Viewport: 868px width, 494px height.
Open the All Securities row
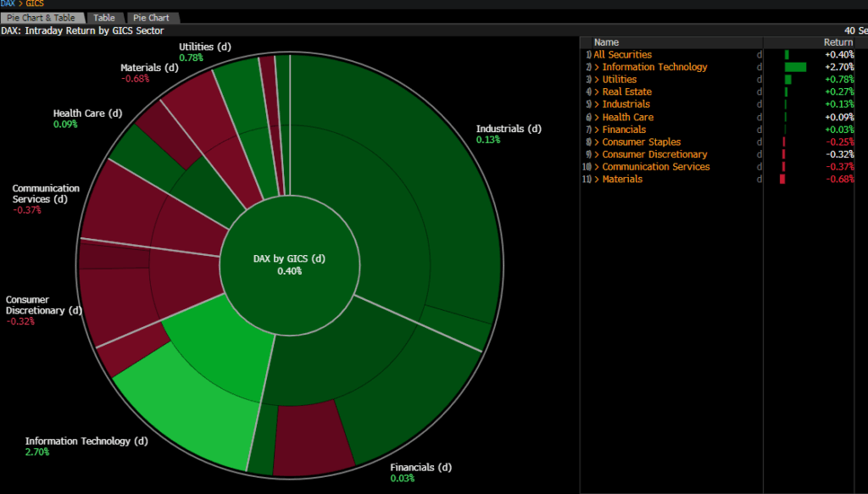point(622,55)
